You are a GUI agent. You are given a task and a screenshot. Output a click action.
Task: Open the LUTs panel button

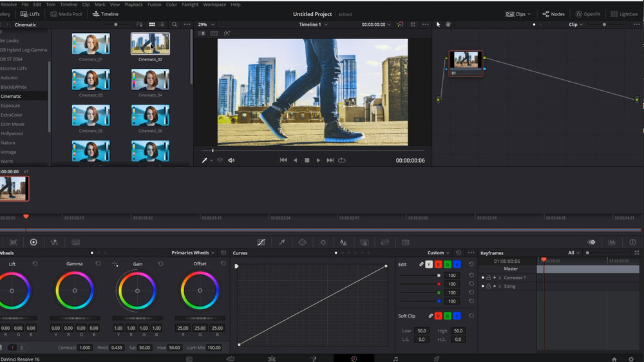click(30, 14)
